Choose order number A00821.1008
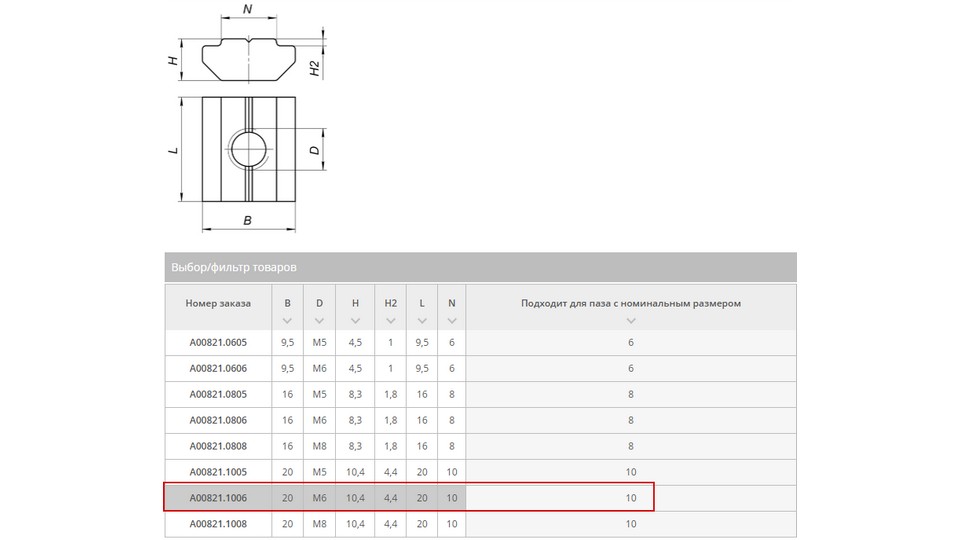The image size is (960, 540). [x=218, y=523]
